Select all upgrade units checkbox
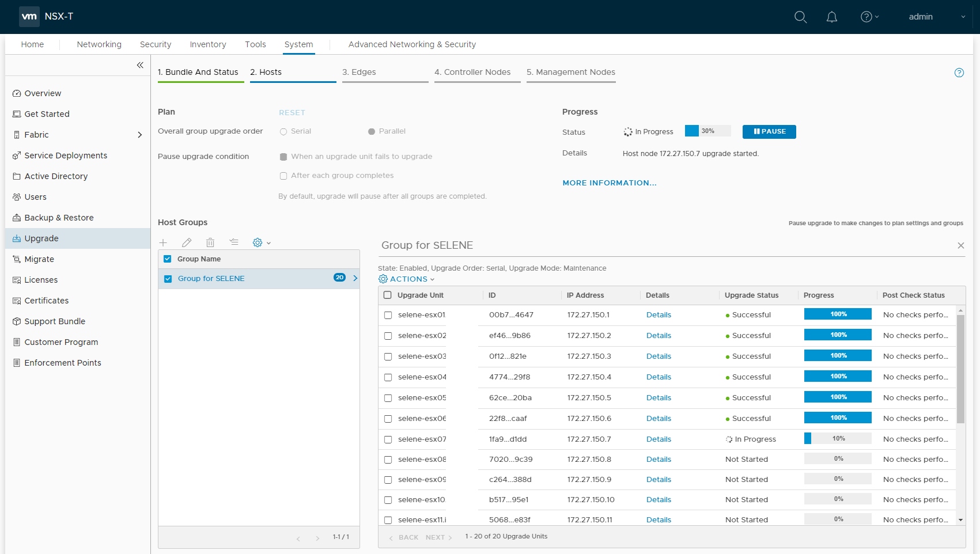The height and width of the screenshot is (554, 980). (x=388, y=295)
